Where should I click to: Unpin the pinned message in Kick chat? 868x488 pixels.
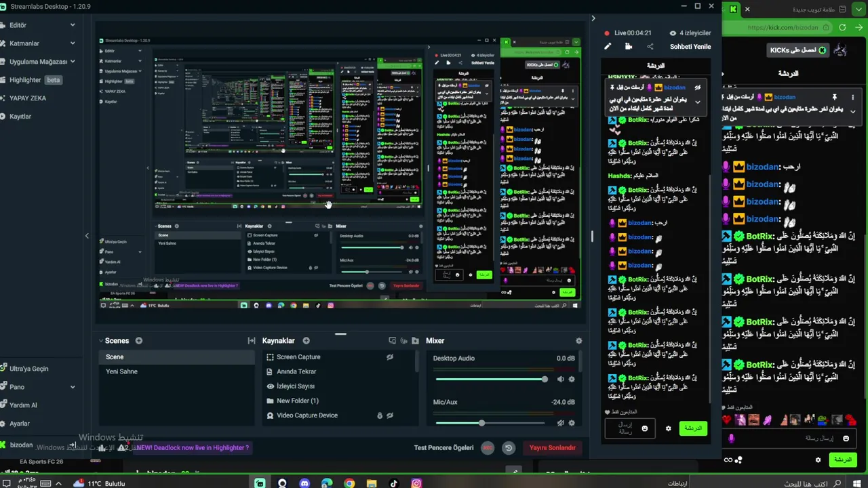(x=834, y=98)
